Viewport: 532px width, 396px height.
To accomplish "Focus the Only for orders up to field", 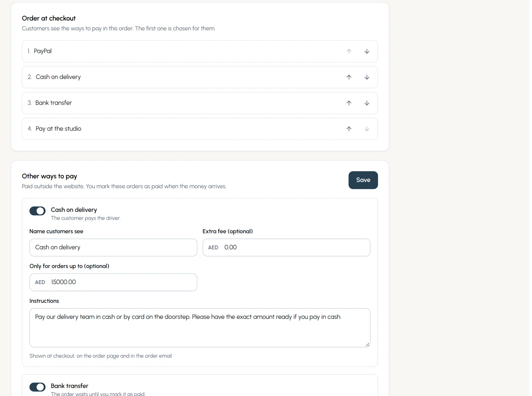I will pyautogui.click(x=113, y=282).
